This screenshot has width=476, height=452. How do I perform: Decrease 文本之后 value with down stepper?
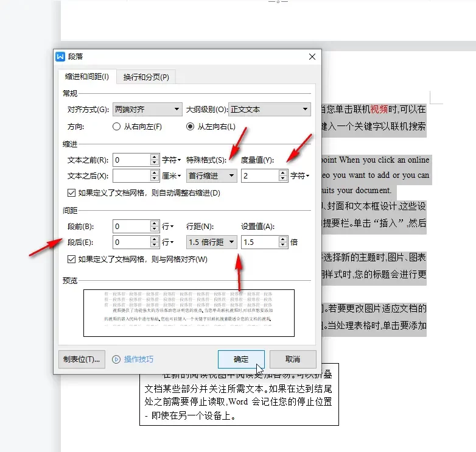[x=155, y=178]
